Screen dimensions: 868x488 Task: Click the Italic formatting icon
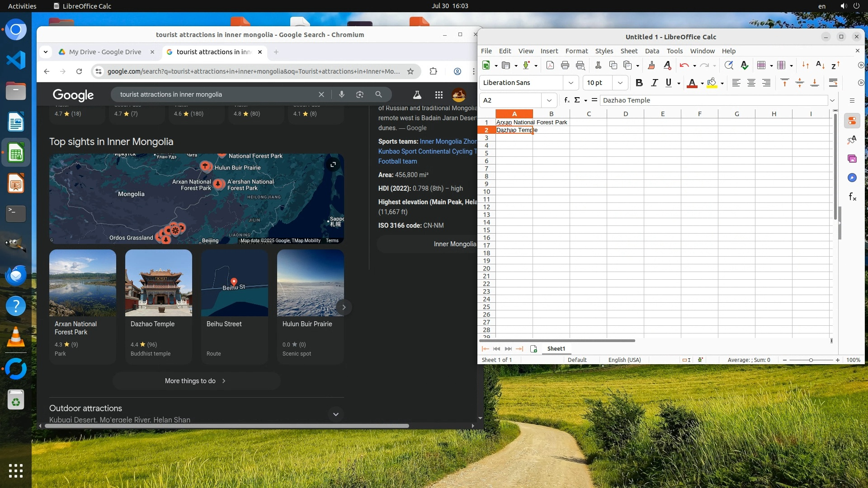pos(654,83)
